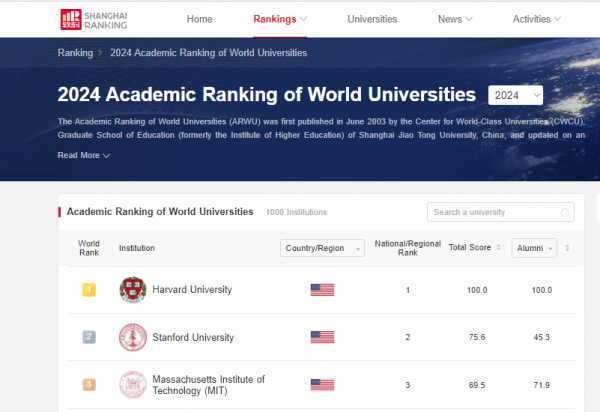Expand the Read More description
This screenshot has width=600, height=412.
[x=84, y=155]
